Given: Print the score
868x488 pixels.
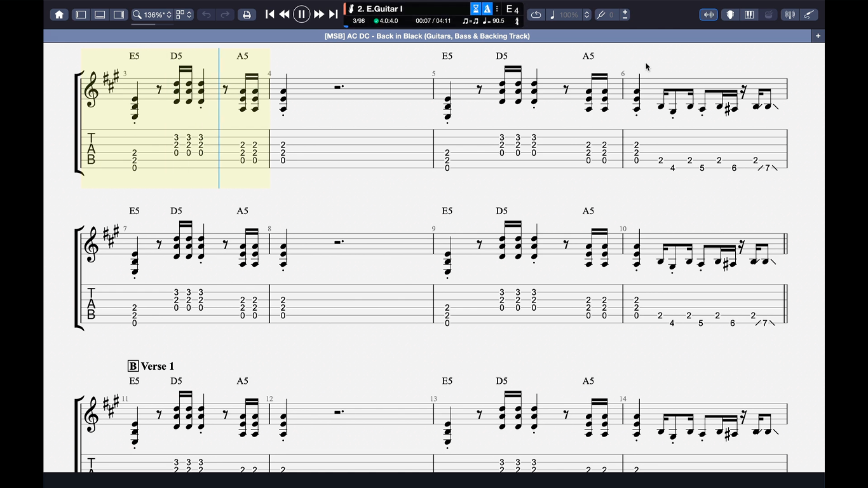Looking at the screenshot, I should (x=247, y=15).
